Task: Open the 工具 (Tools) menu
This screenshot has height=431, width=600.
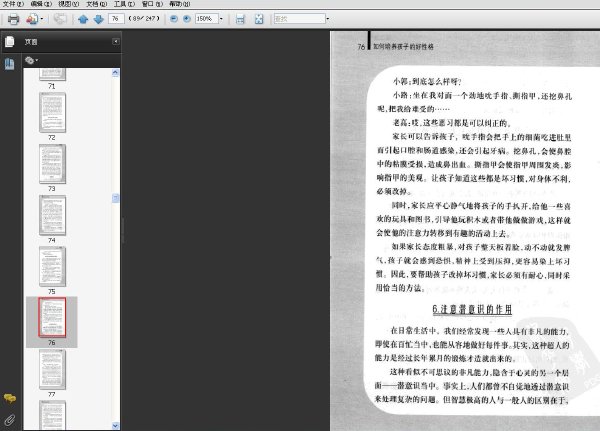Action: tap(124, 4)
